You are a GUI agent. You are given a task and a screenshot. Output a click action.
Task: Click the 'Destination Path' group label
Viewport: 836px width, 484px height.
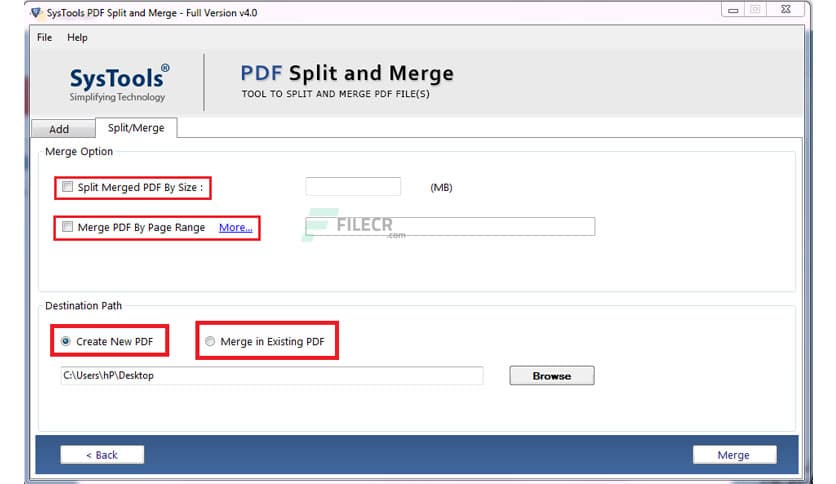84,305
